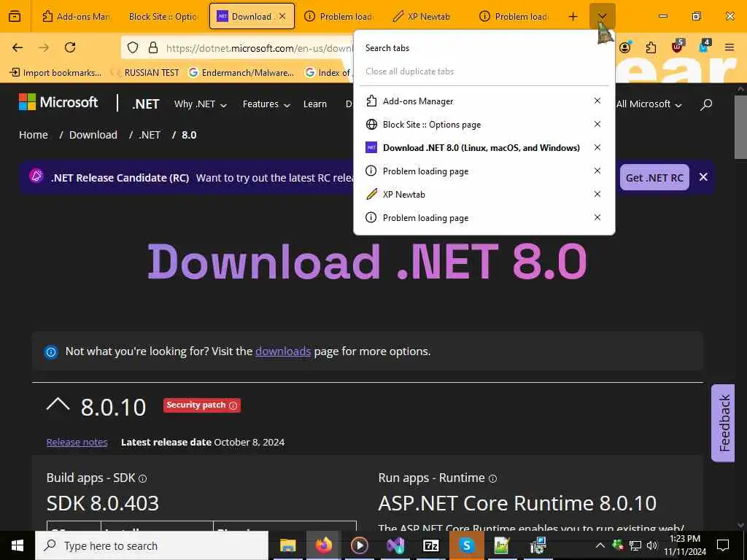This screenshot has width=747, height=560.
Task: Open the Extensions puzzle icon
Action: tap(651, 47)
